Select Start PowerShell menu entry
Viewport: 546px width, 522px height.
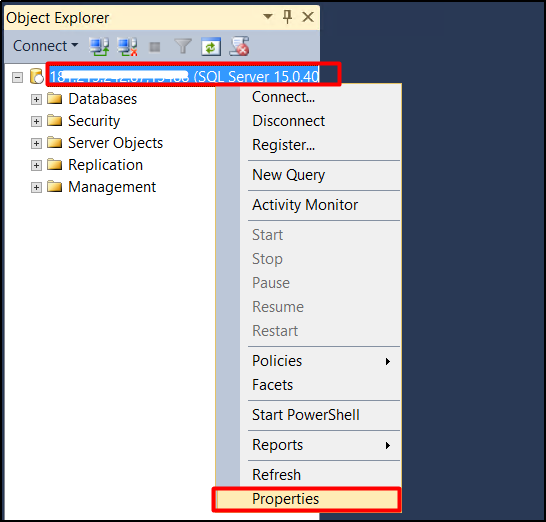pyautogui.click(x=305, y=415)
